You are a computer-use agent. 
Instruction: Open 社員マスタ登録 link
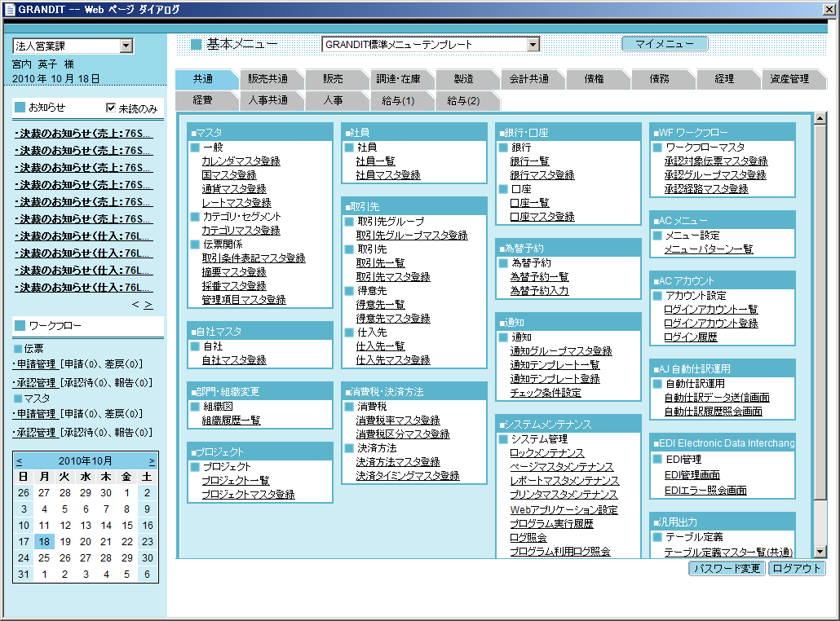388,175
